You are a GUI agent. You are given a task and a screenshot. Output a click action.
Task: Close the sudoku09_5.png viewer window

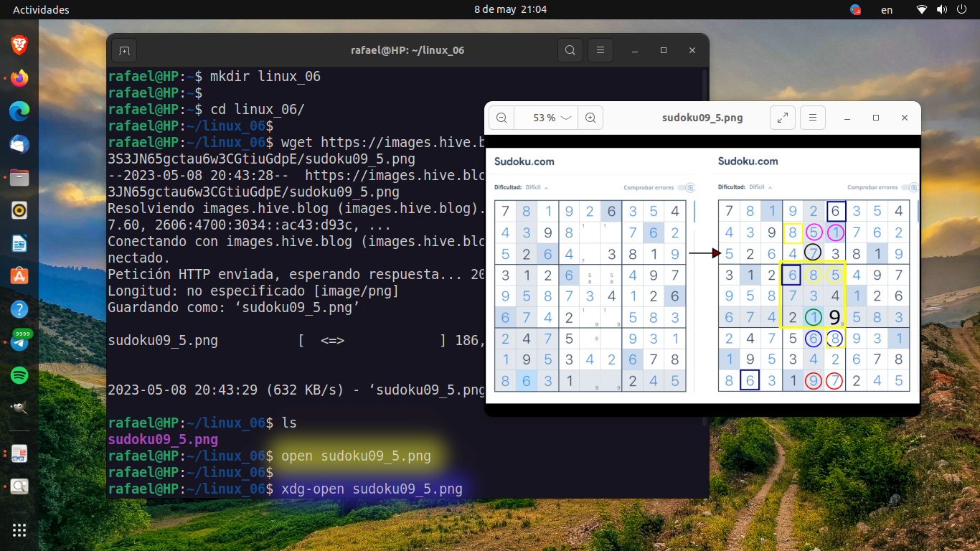(x=905, y=118)
